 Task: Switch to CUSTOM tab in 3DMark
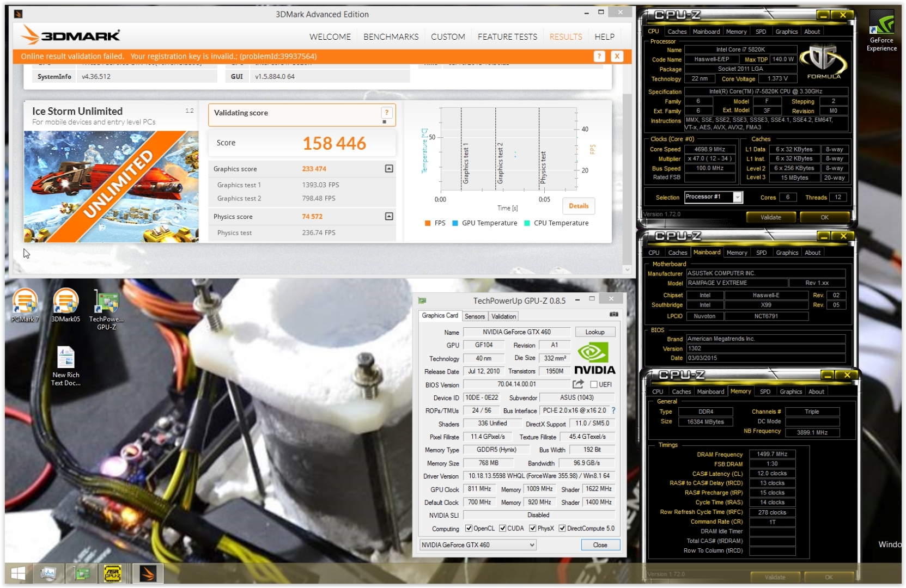coord(448,36)
